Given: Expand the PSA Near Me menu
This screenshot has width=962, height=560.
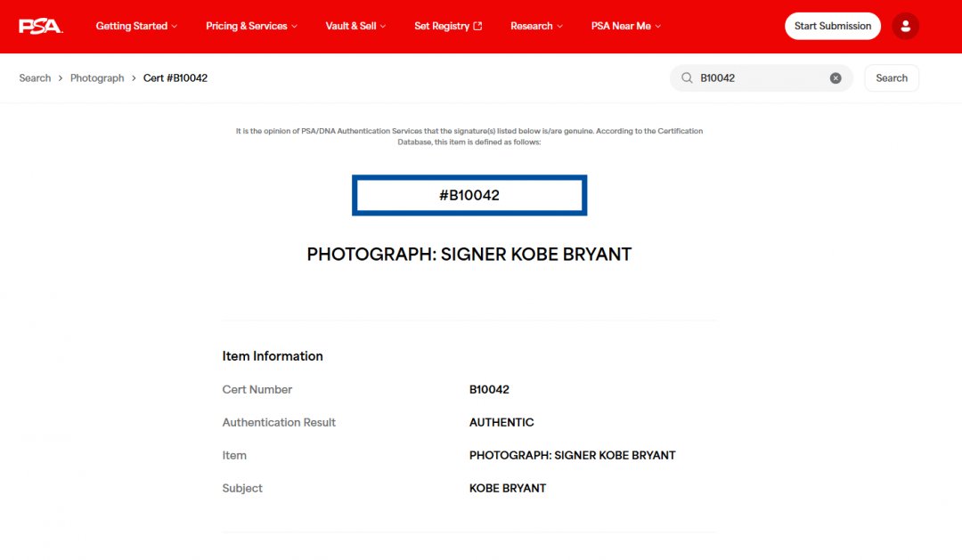Looking at the screenshot, I should [x=626, y=26].
